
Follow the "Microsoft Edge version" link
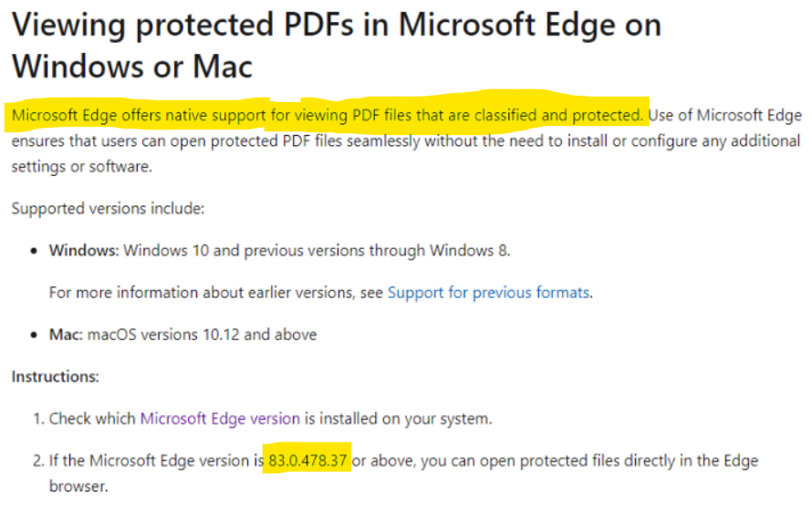pyautogui.click(x=220, y=419)
